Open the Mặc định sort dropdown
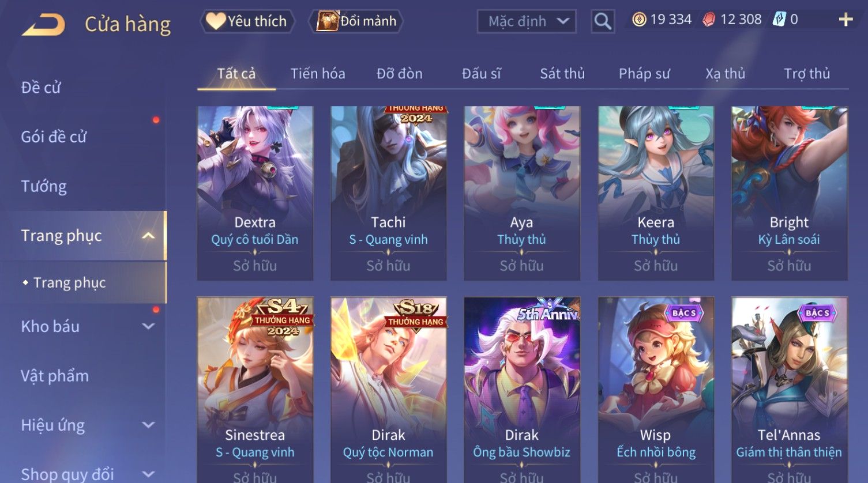The width and height of the screenshot is (868, 483). pyautogui.click(x=527, y=21)
